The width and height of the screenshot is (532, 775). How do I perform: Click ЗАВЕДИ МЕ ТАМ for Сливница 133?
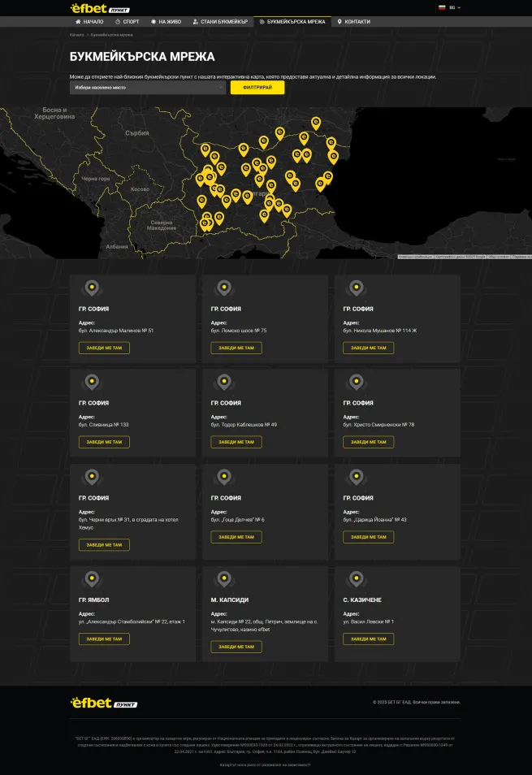[x=104, y=442]
